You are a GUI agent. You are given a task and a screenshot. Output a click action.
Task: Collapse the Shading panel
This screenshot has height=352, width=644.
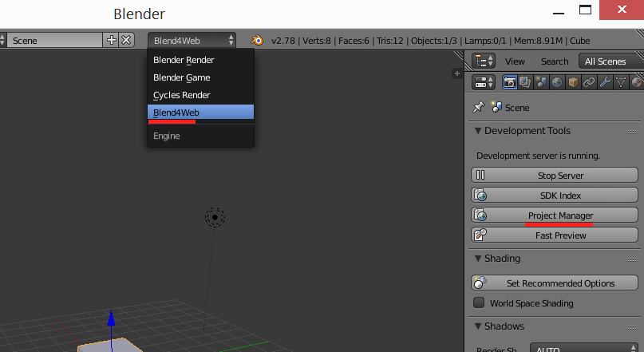click(478, 259)
